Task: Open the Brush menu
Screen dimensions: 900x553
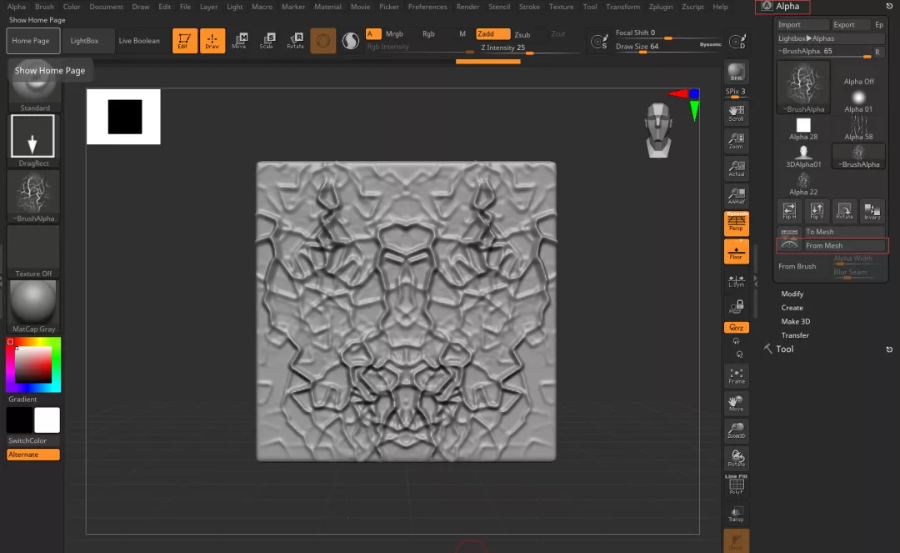Action: click(x=44, y=7)
